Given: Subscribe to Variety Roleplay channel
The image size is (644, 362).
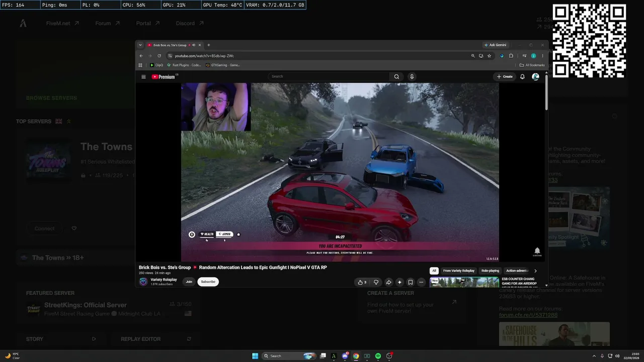Looking at the screenshot, I should coord(208,282).
